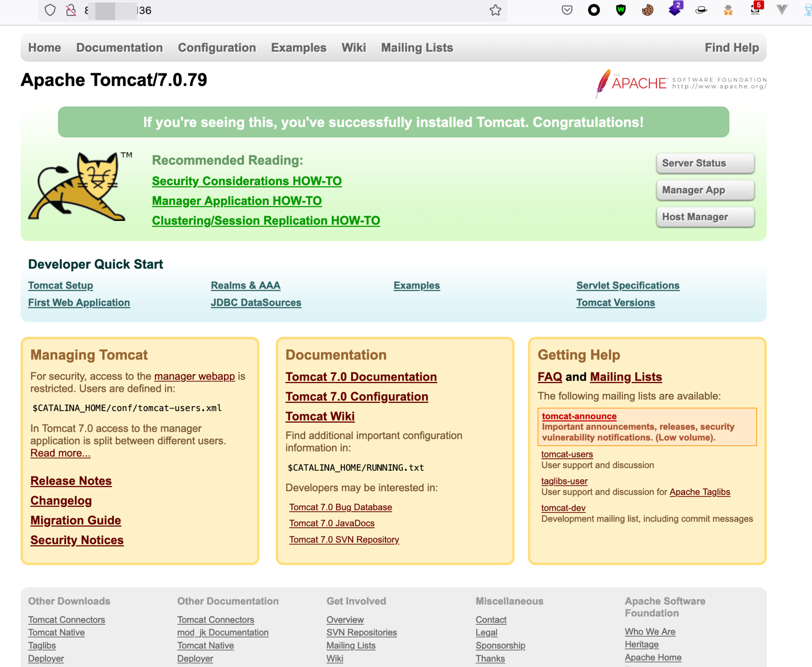Open the Contact footer link

[491, 620]
